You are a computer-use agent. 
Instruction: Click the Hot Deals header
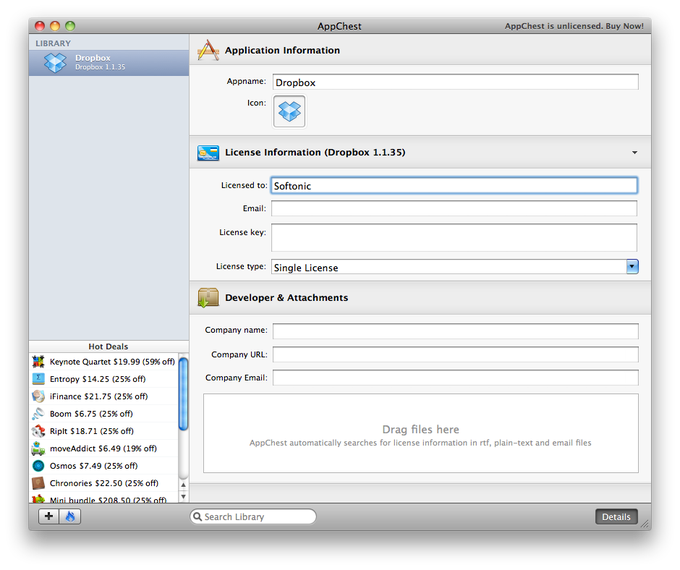(x=108, y=346)
